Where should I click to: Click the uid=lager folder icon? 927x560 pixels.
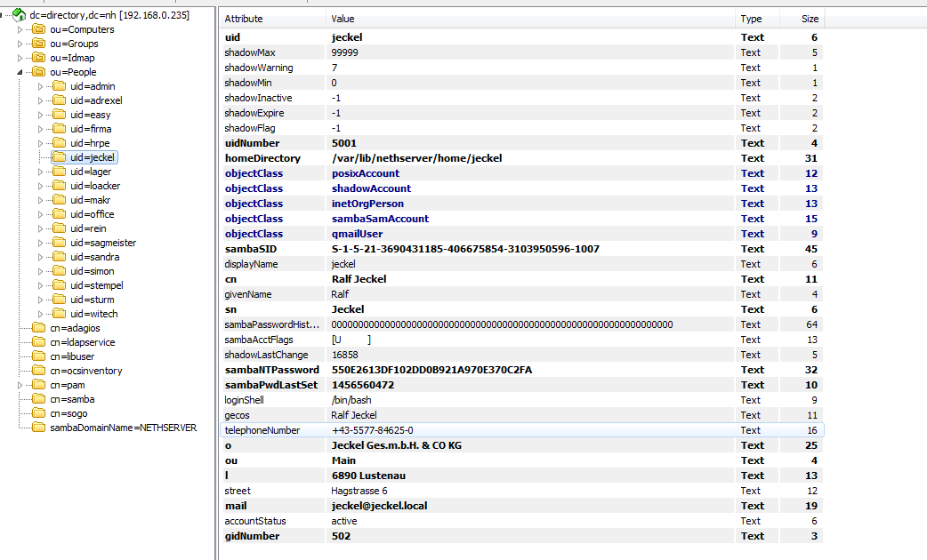click(x=59, y=172)
